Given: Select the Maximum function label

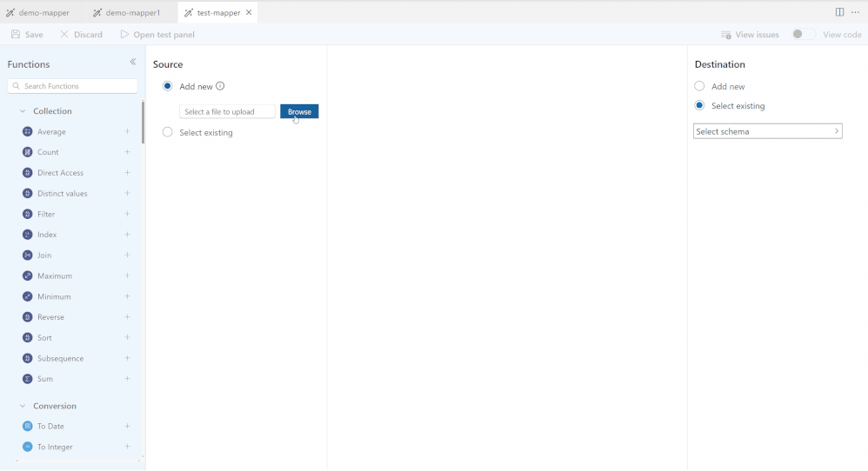Looking at the screenshot, I should (55, 275).
